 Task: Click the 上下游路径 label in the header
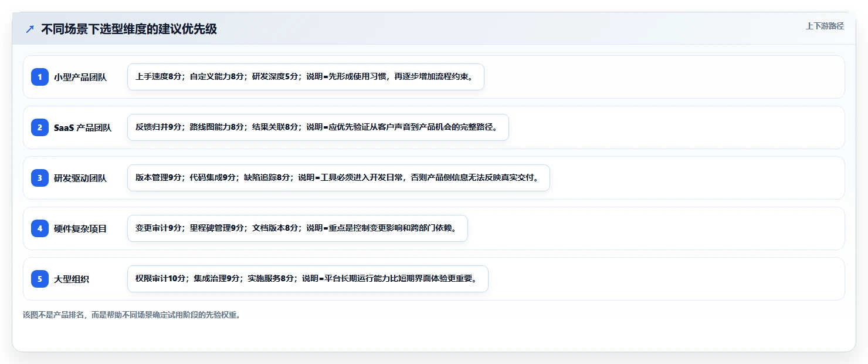click(x=825, y=26)
